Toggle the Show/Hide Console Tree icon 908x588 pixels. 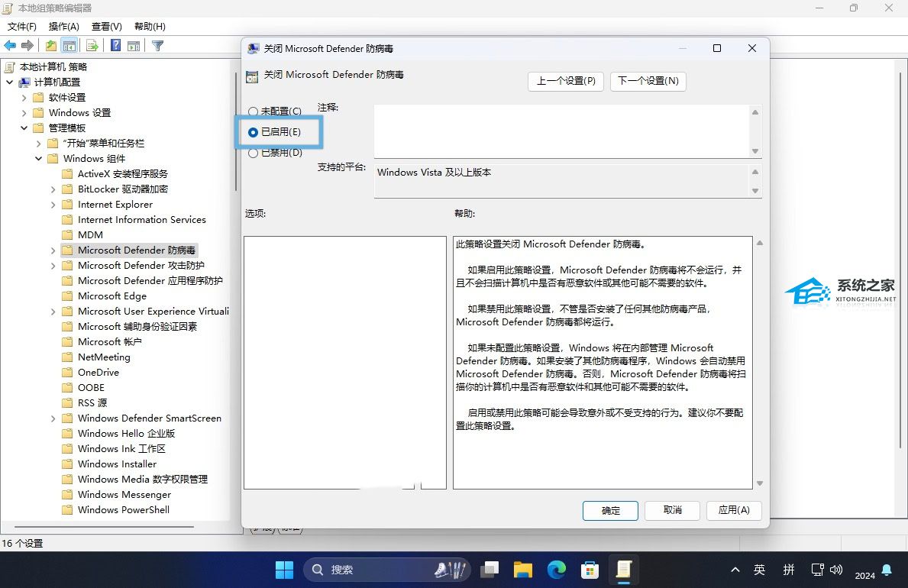(x=69, y=45)
